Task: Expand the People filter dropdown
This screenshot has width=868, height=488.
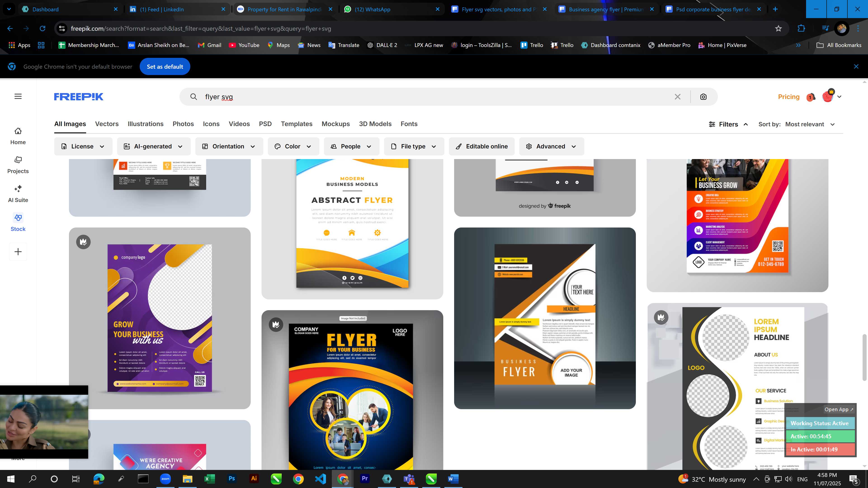Action: pos(351,146)
